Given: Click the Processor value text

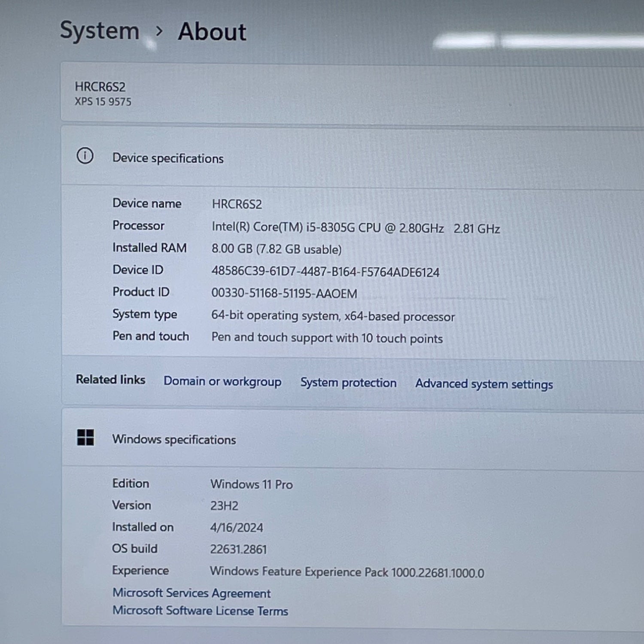Looking at the screenshot, I should (355, 228).
